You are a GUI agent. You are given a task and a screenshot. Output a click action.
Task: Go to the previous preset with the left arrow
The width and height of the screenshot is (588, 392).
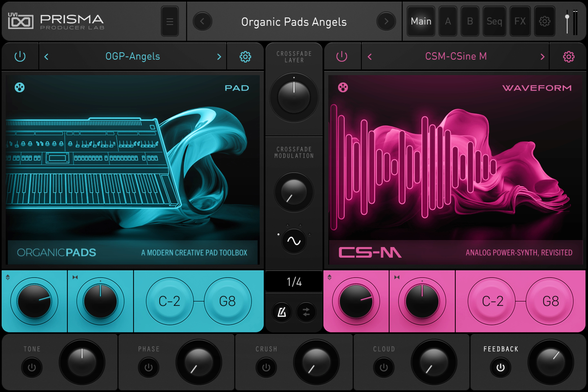click(x=202, y=21)
